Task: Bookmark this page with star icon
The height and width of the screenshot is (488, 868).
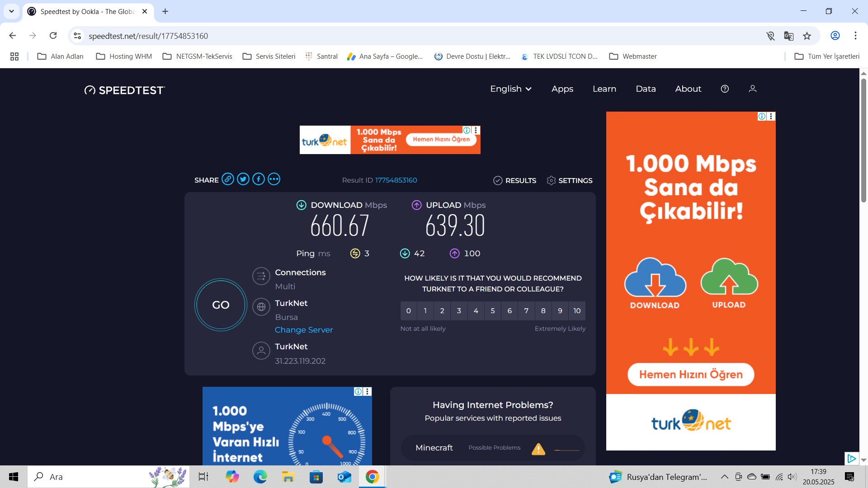Action: pyautogui.click(x=807, y=36)
